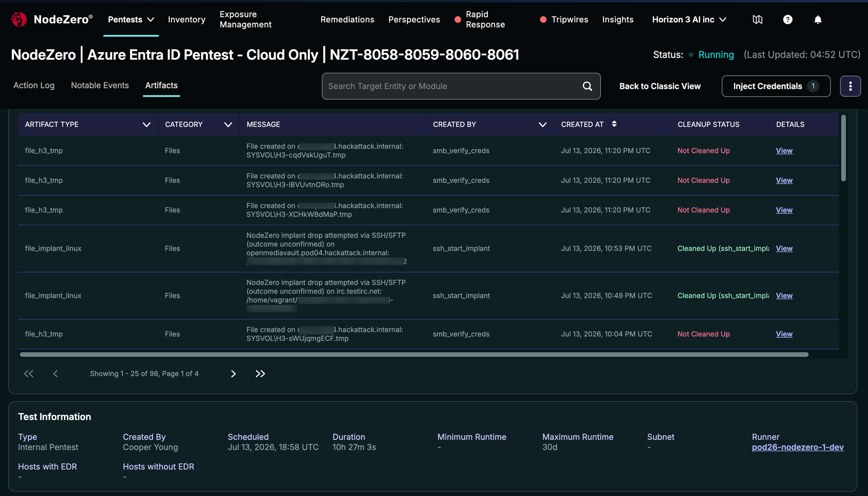Click 'Not Cleaned Up' for H3-cqdVskUguT.tmp
Image resolution: width=868 pixels, height=496 pixels.
[x=703, y=150]
